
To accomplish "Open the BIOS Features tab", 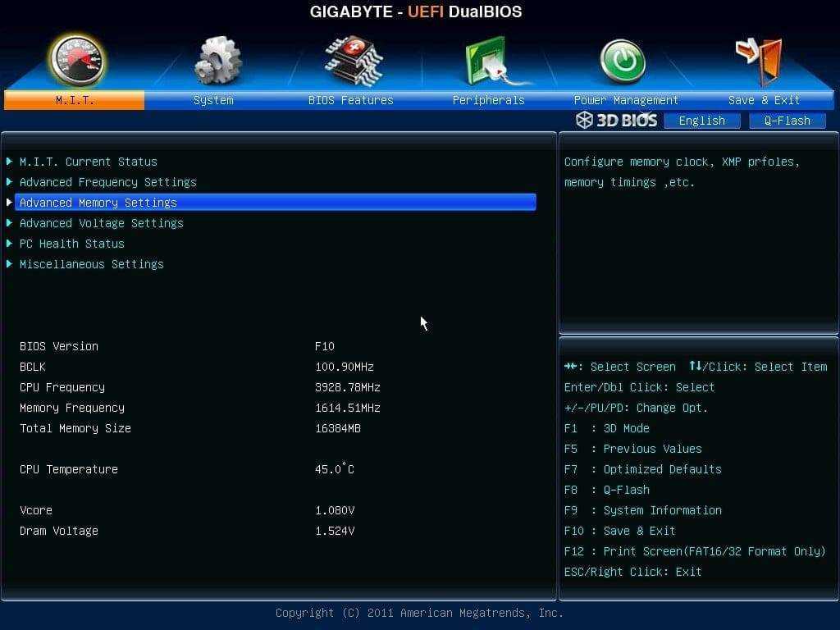I will point(350,100).
